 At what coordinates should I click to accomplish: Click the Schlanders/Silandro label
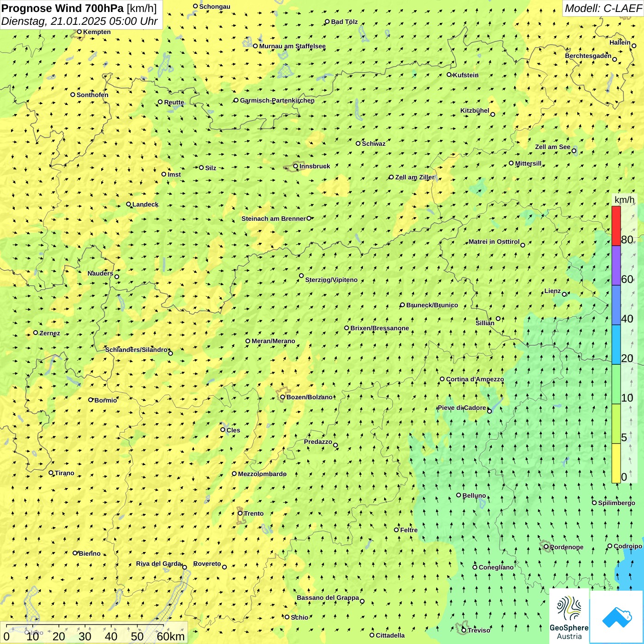coord(137,350)
